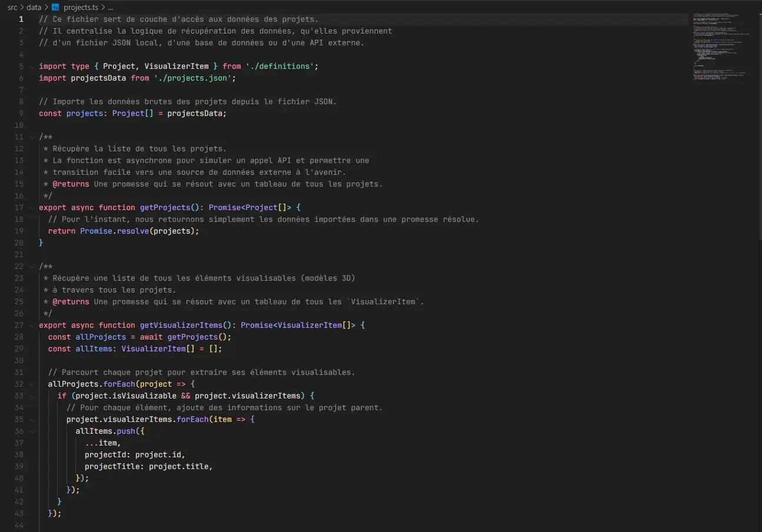Screen dimensions: 762x532
Task: Click Promise.resolve call on line 19
Action: pyautogui.click(x=115, y=231)
